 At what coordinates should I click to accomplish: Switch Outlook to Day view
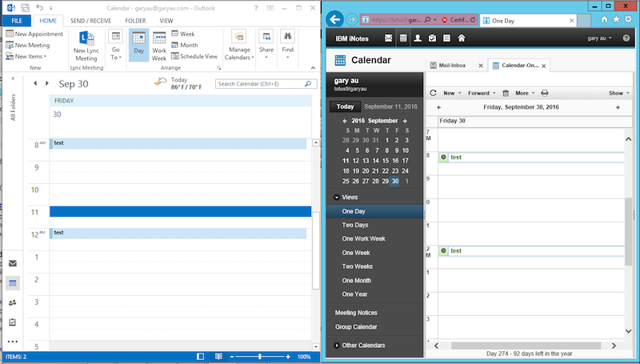[138, 46]
